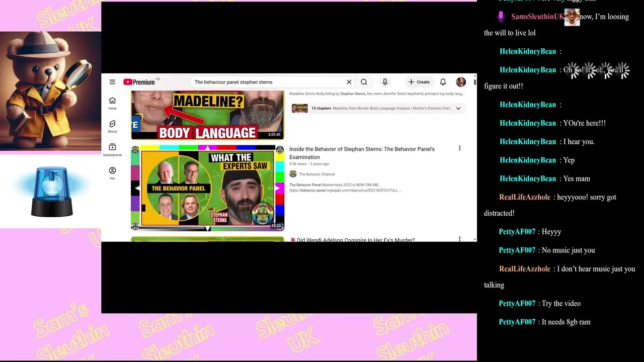Click the 'No music just you' message
This screenshot has width=644, height=362.
(569, 250)
